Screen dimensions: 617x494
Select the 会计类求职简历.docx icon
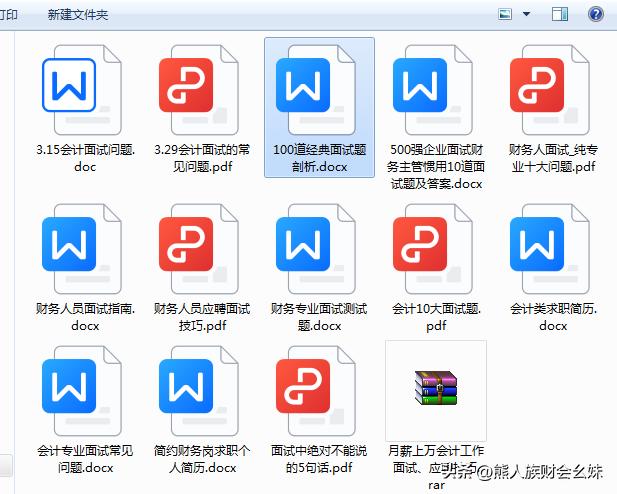[549, 249]
